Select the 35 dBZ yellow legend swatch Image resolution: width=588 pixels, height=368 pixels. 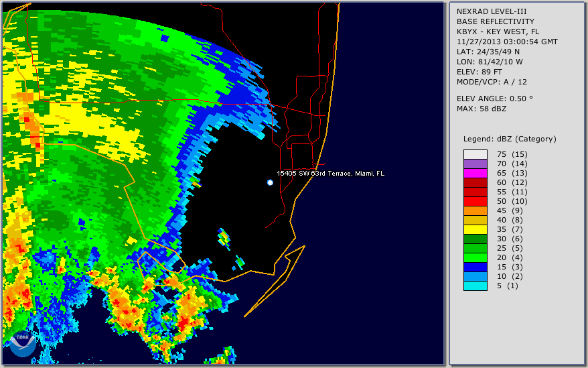pyautogui.click(x=475, y=229)
